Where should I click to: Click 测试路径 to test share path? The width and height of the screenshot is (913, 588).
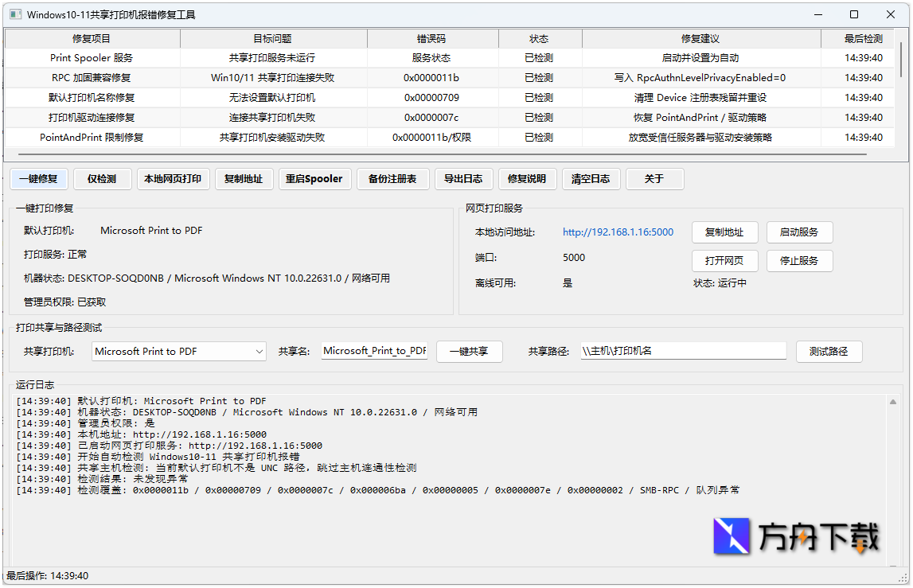coord(829,352)
